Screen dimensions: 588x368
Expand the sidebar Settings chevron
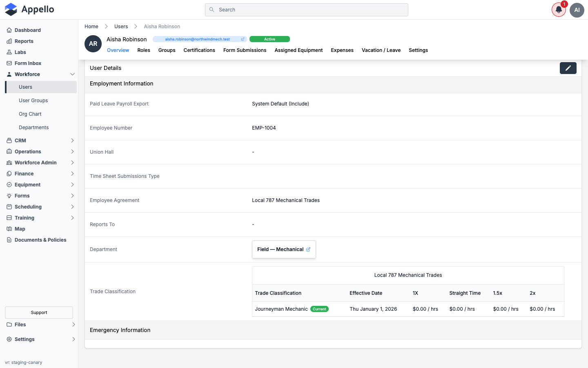coord(73,339)
